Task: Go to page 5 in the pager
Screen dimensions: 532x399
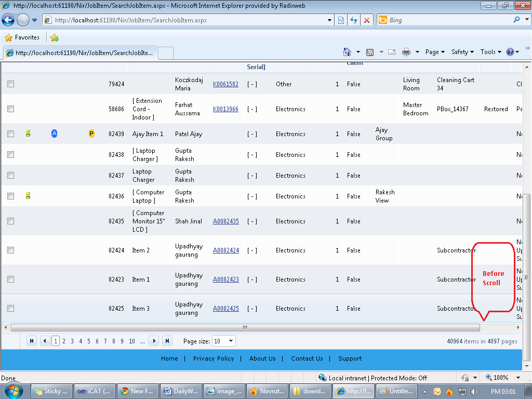Action: (x=88, y=341)
